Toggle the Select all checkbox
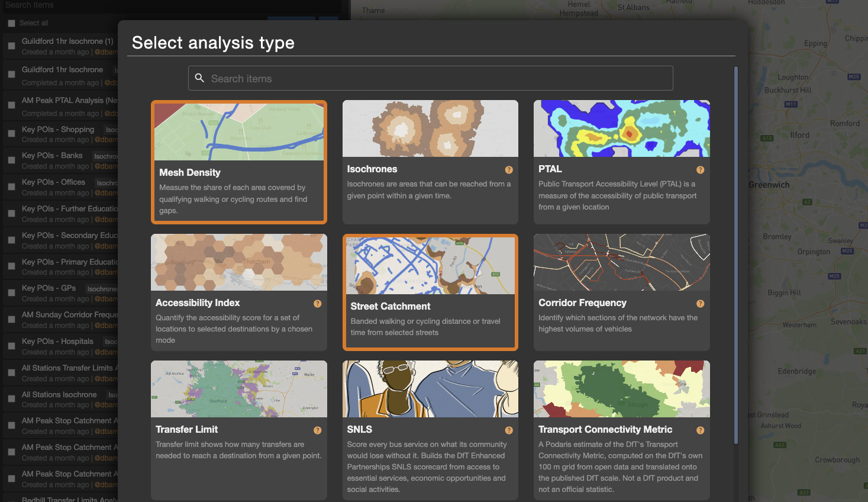Image resolution: width=868 pixels, height=502 pixels. 11,23
